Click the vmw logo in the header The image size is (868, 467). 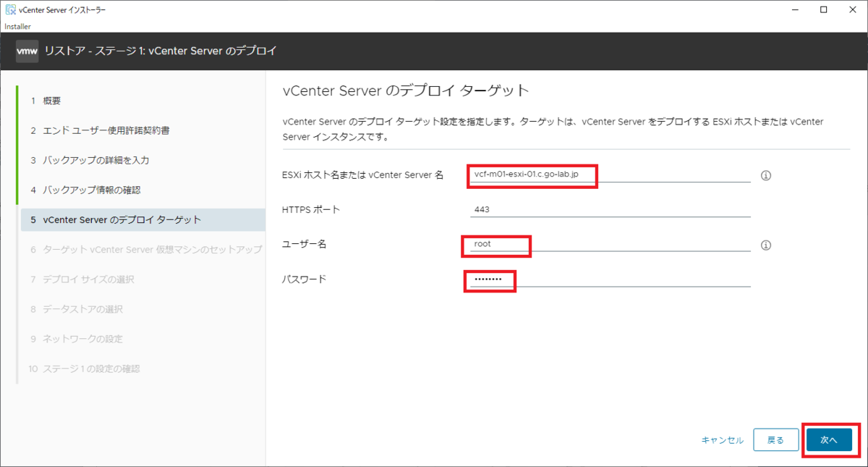pyautogui.click(x=27, y=51)
